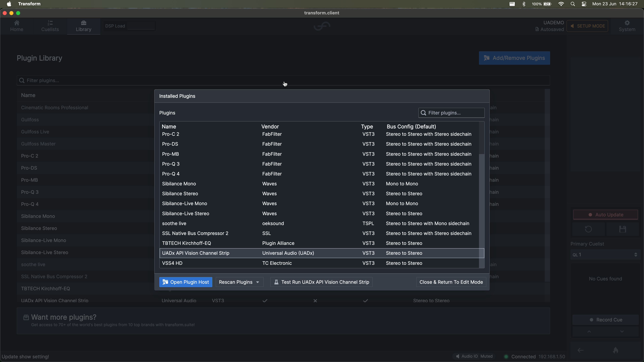644x362 pixels.
Task: Open the Home tab
Action: point(16,26)
